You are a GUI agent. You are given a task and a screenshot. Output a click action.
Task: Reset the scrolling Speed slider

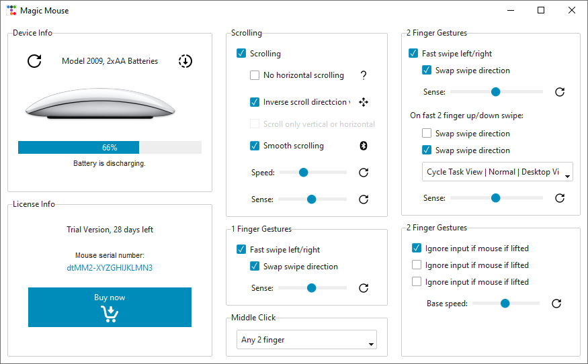click(x=364, y=173)
